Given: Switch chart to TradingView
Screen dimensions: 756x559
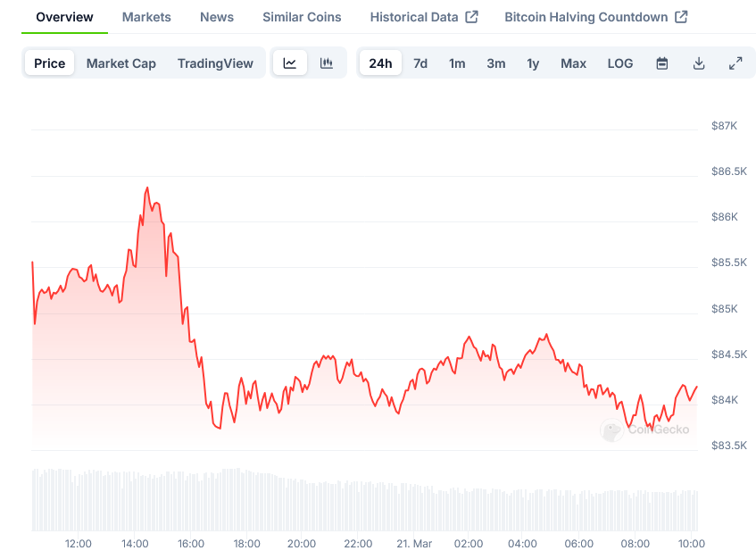Looking at the screenshot, I should [x=215, y=63].
